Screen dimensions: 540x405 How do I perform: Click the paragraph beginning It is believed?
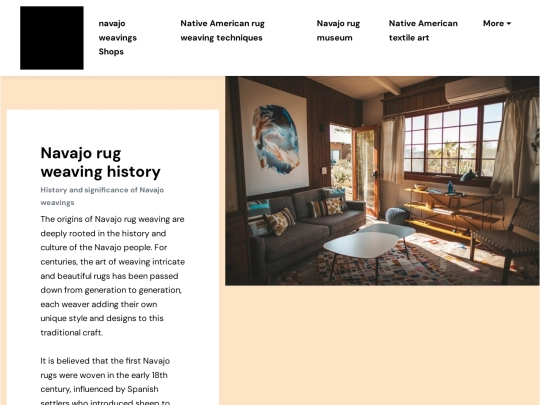click(x=105, y=382)
